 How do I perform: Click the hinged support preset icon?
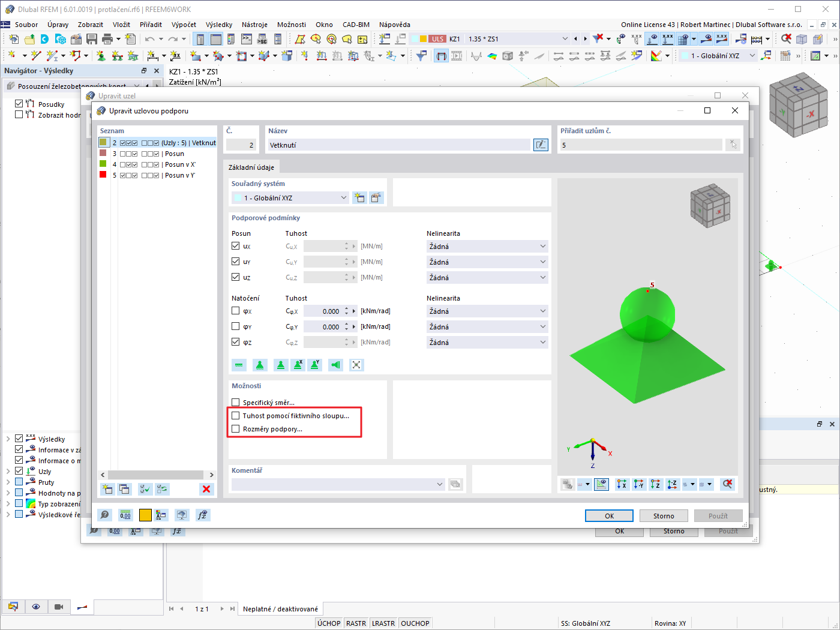pos(260,365)
